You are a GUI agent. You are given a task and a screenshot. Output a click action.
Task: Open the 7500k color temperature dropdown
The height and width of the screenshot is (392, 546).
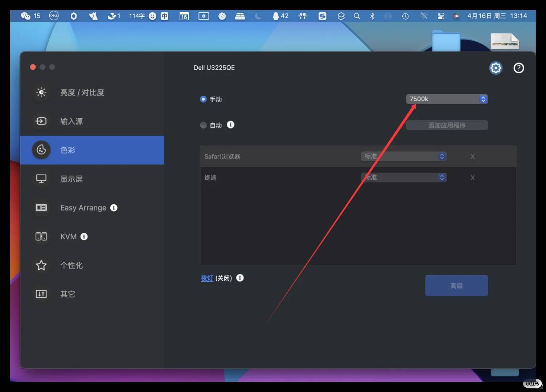447,99
